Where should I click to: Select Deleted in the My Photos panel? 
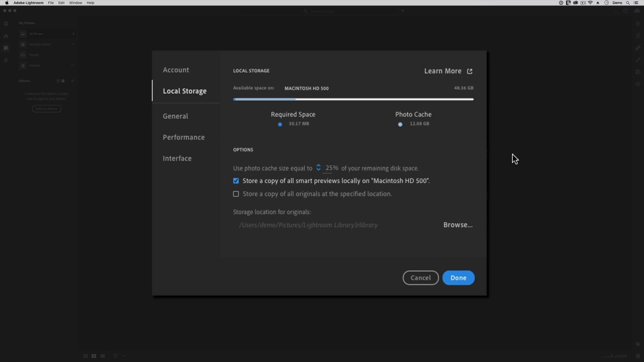tap(47, 65)
